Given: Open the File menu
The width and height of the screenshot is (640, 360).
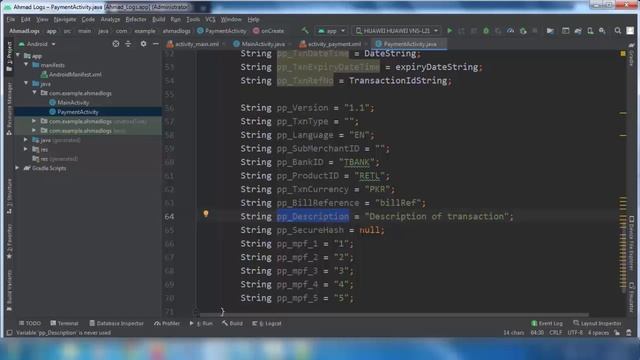Looking at the screenshot, I should click(11, 19).
